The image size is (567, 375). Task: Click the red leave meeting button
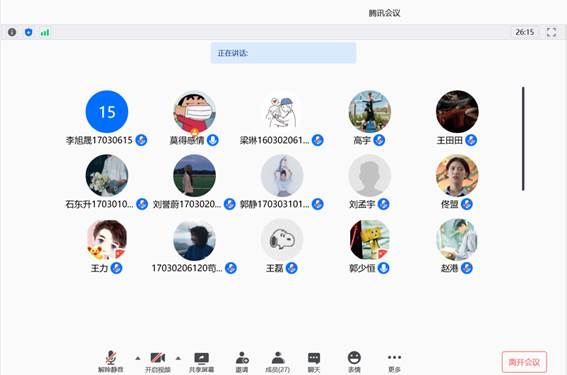tap(524, 362)
